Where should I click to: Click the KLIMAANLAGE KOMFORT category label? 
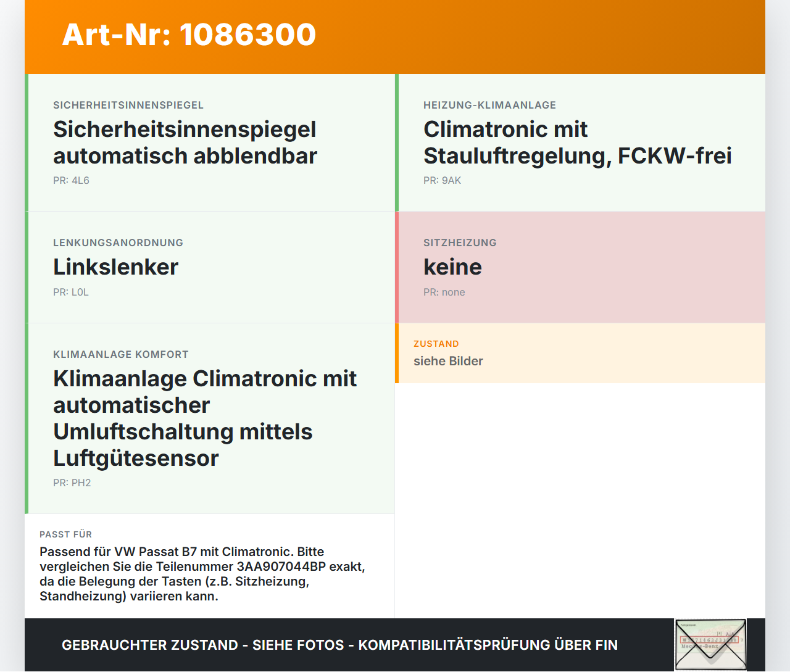pos(121,354)
